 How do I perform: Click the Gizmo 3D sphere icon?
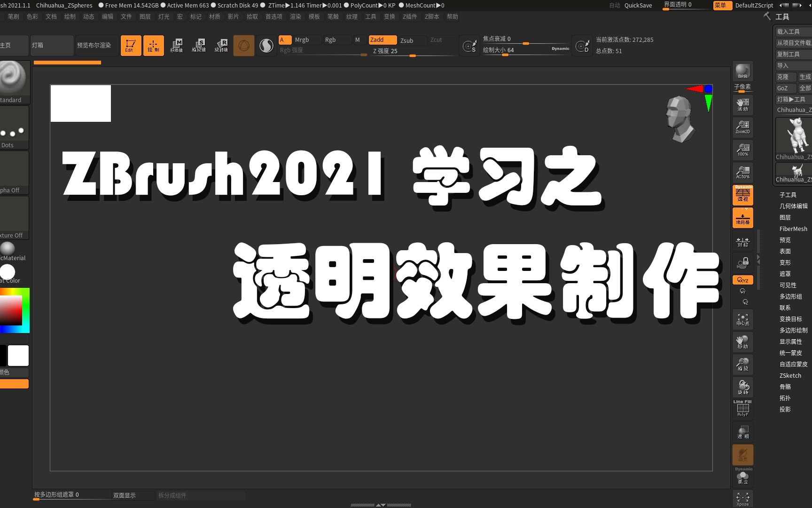coord(244,46)
